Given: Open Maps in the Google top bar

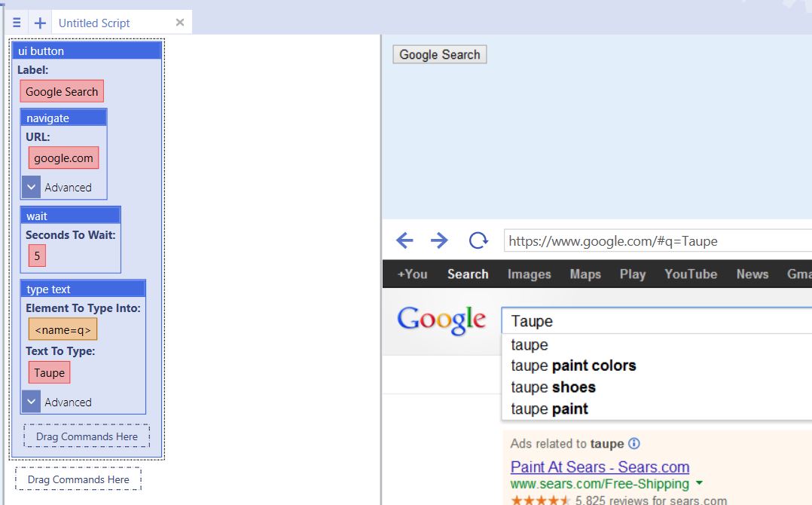Looking at the screenshot, I should click(585, 274).
